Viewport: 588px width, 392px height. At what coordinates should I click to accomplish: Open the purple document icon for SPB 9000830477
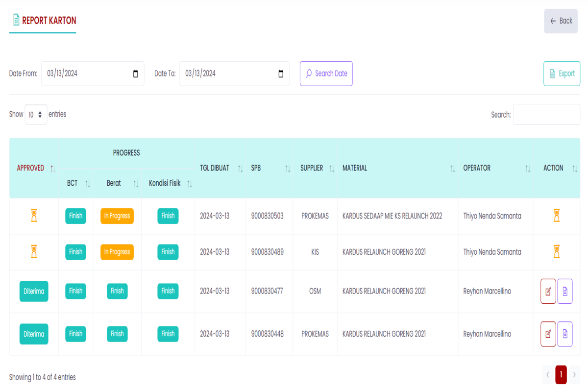click(x=565, y=291)
